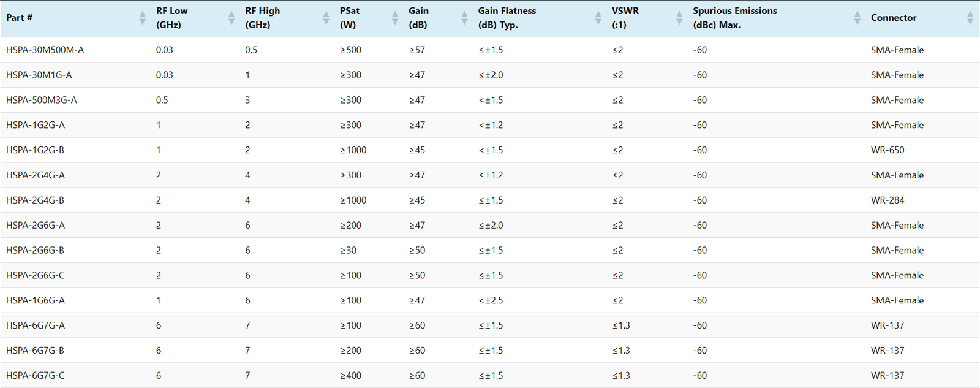Click the PSat column sort arrows
Viewport: 980px width, 388px height.
tap(395, 18)
